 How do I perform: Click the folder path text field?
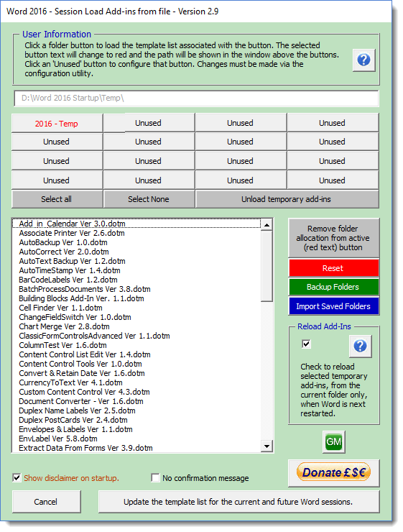(196, 98)
